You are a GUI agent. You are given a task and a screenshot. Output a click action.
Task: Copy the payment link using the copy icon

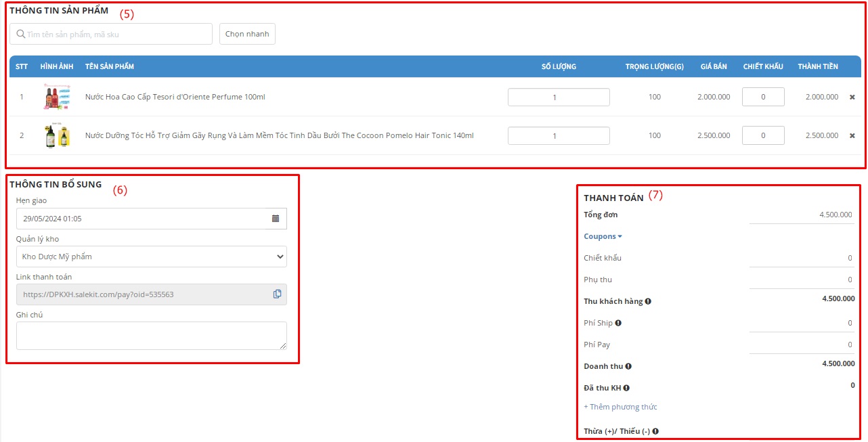coord(277,294)
